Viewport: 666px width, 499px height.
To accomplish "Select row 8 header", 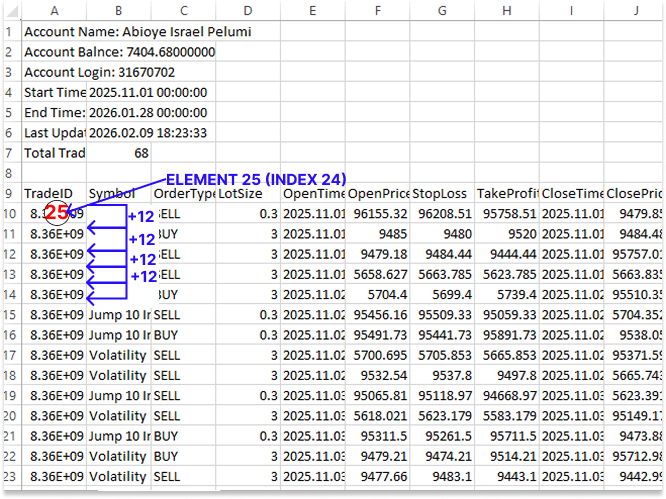I will point(10,173).
